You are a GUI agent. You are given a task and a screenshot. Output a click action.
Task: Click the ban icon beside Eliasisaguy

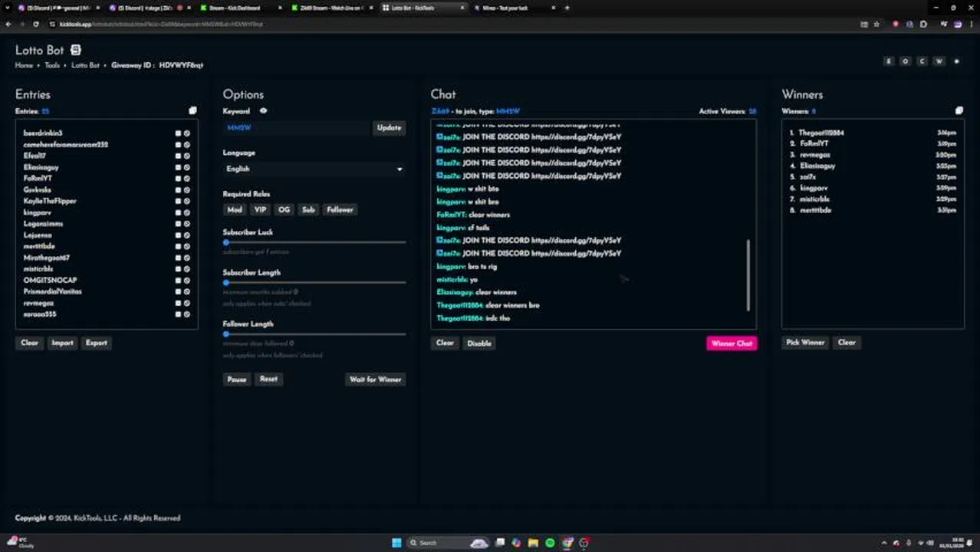click(186, 167)
